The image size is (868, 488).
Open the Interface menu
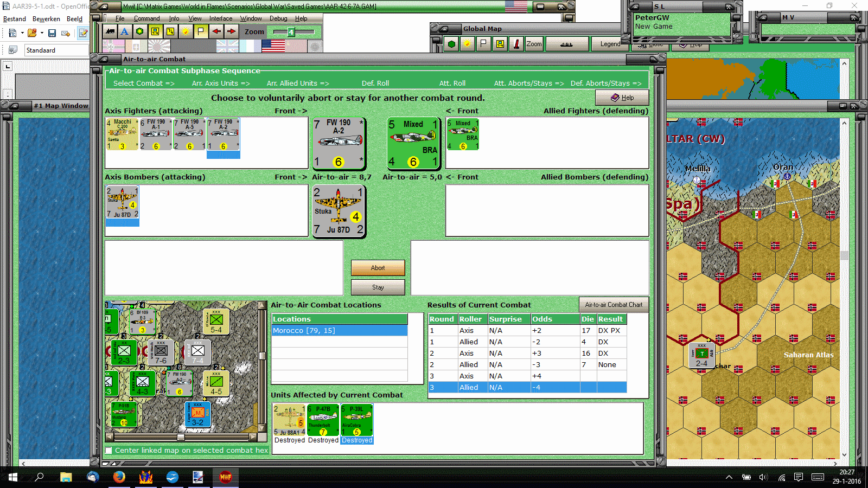pyautogui.click(x=221, y=18)
